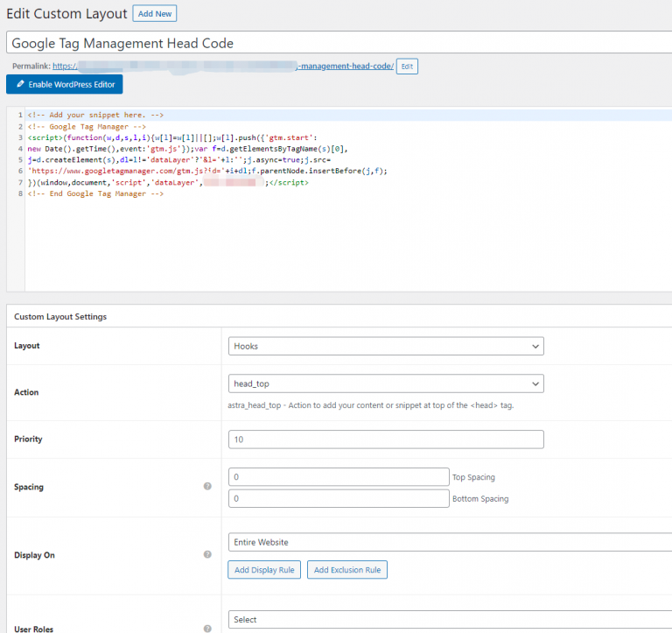Click the Add New button
Viewport: 672px width, 633px height.
154,14
